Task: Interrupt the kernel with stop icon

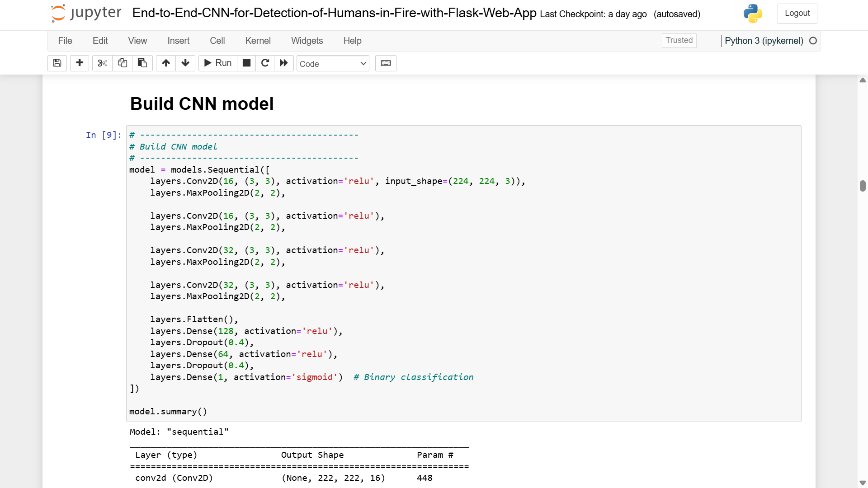Action: (x=246, y=63)
